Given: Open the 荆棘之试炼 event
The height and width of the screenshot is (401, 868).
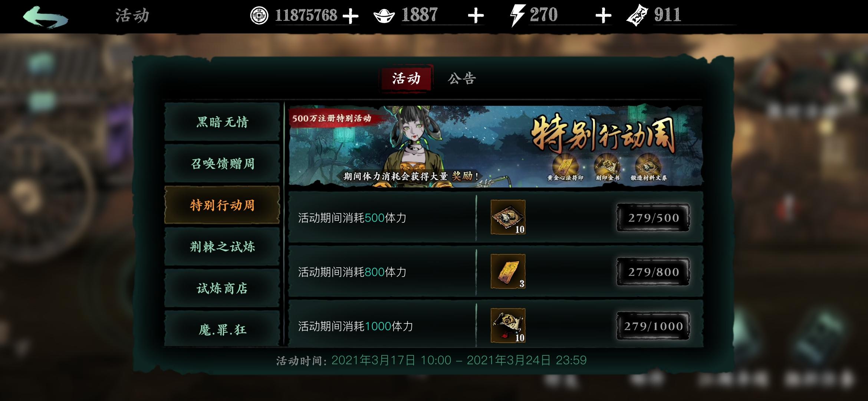Looking at the screenshot, I should [222, 247].
